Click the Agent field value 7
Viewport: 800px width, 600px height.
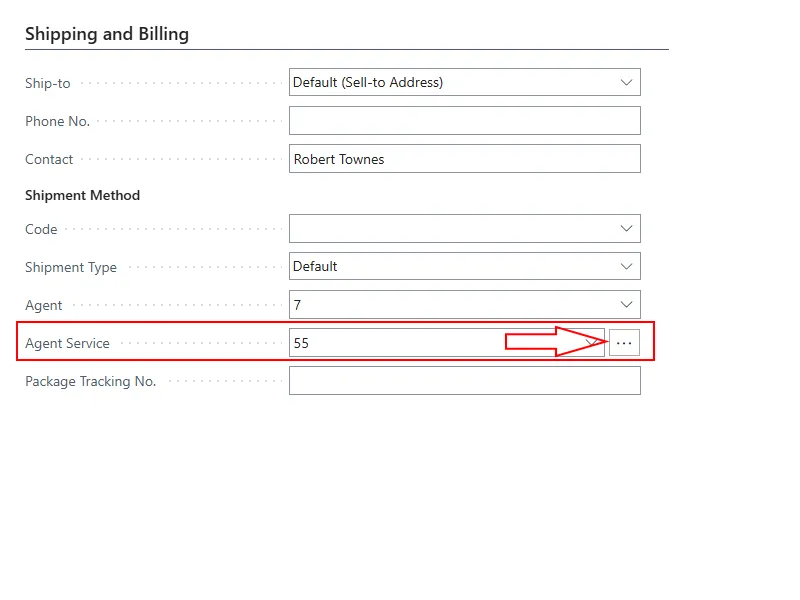pyautogui.click(x=298, y=304)
